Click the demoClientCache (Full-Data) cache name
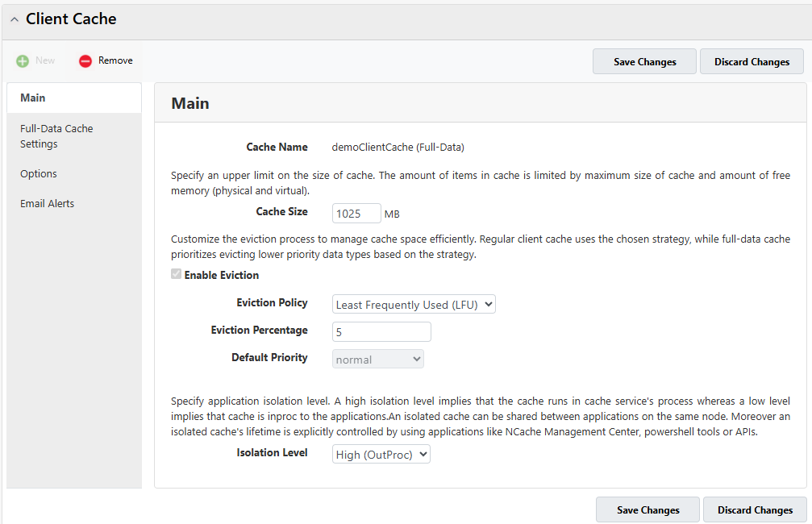This screenshot has height=524, width=812. pyautogui.click(x=398, y=148)
